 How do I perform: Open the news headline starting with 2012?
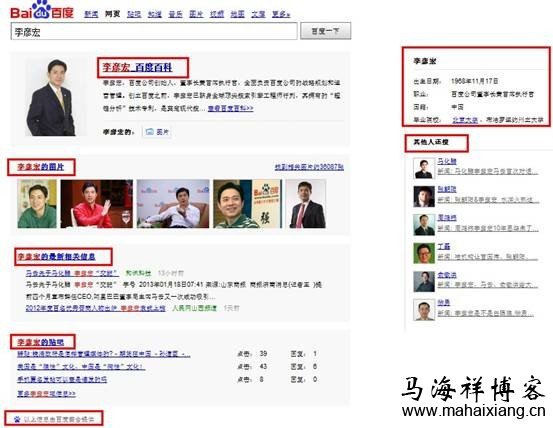(x=96, y=308)
